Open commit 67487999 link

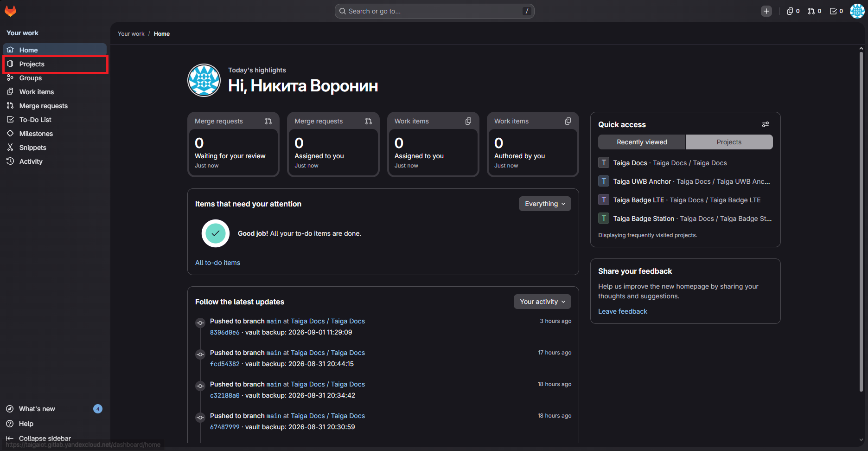[225, 427]
